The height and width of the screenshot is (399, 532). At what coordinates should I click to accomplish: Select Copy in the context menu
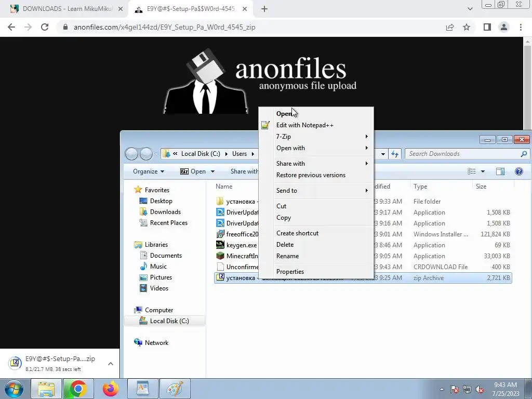point(316,218)
